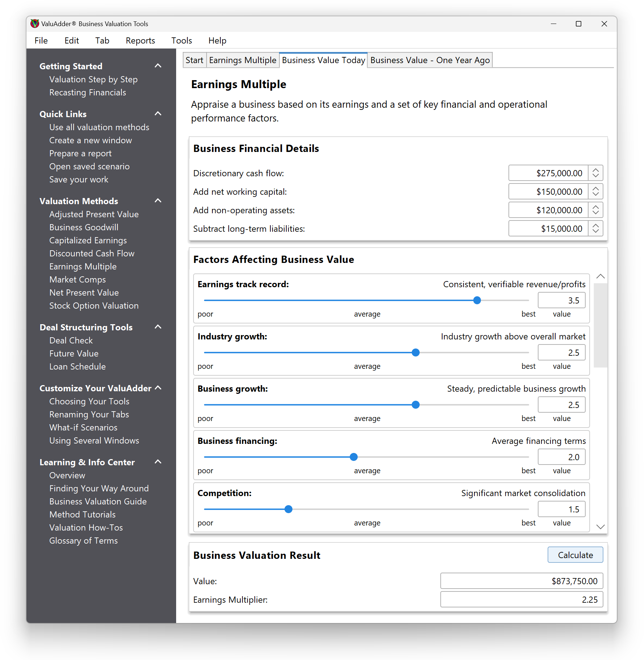Click the Competition value field showing 1.5
644x660 pixels.
coord(561,509)
